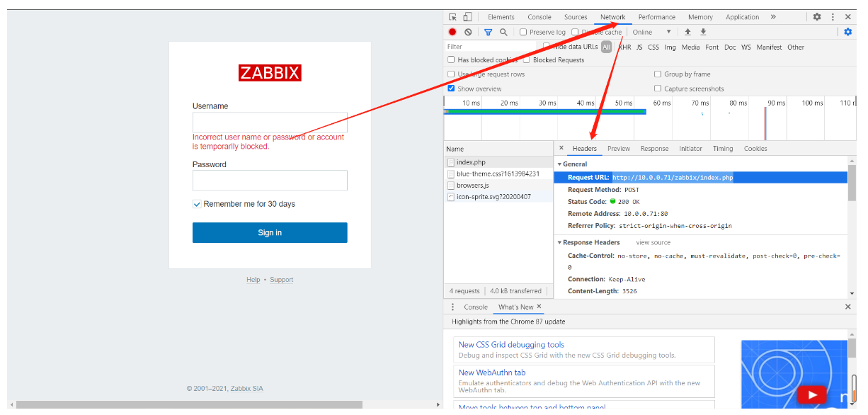Image resolution: width=868 pixels, height=415 pixels.
Task: Toggle the network filter funnel icon
Action: point(488,32)
